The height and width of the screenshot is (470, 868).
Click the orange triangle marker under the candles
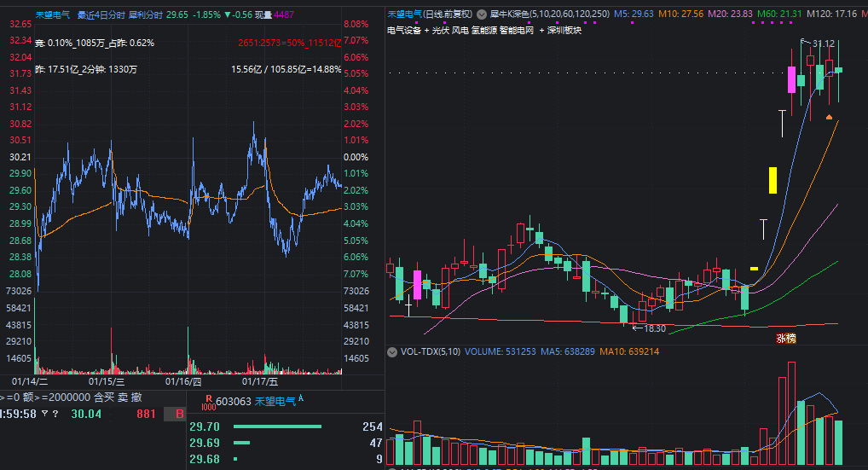pos(829,116)
